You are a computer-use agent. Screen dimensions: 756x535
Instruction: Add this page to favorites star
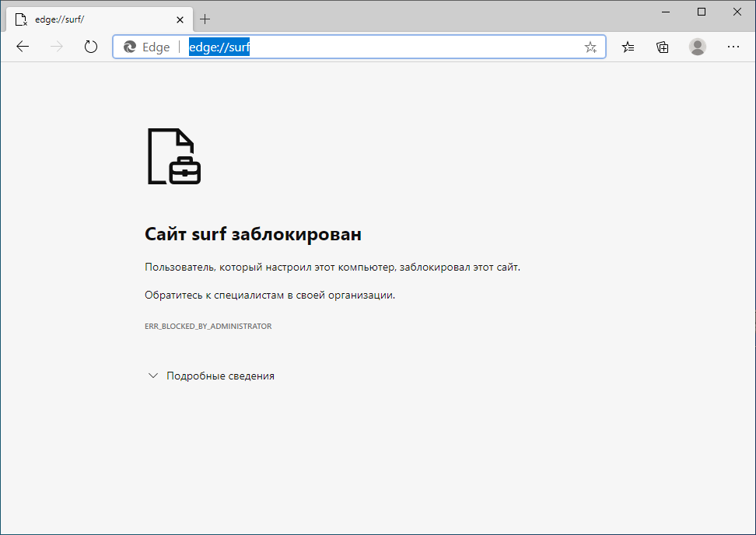(590, 47)
